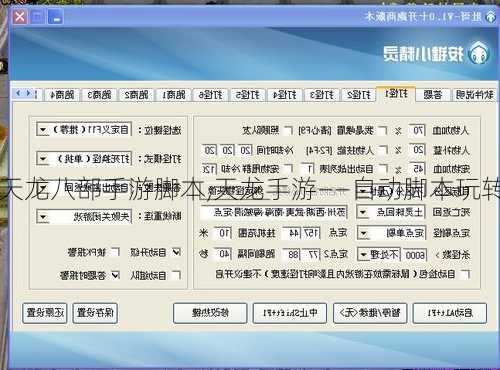The image size is (500, 370).
Task: Click 启动Alt+F1 start button
Action: click(x=450, y=313)
